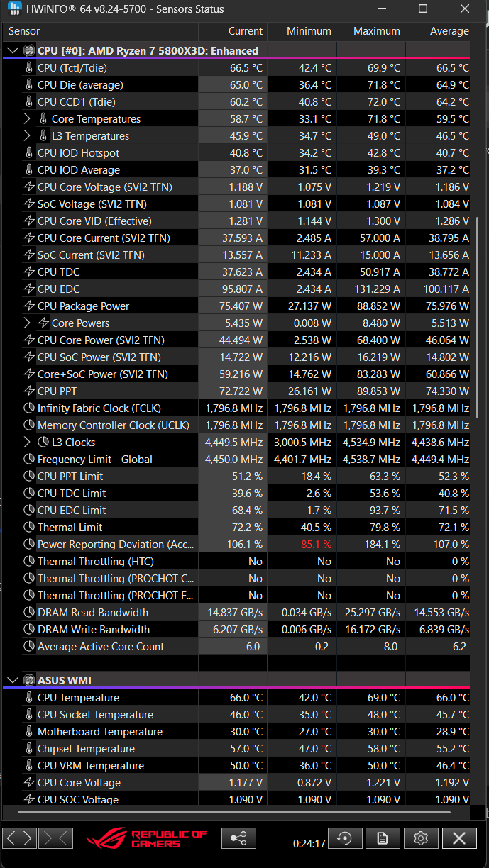Expand the L3 Temperatures row
The height and width of the screenshot is (868, 489).
(x=27, y=135)
